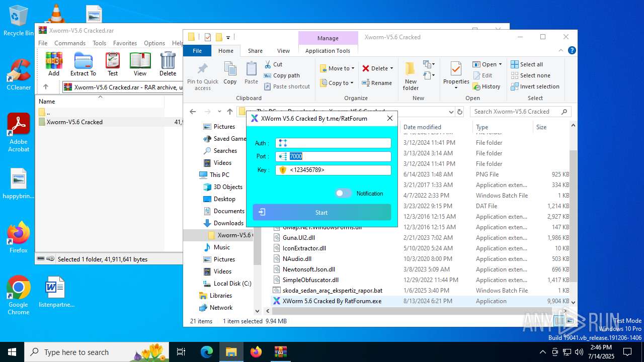This screenshot has width=644, height=362.
Task: Click Firefox icon in the taskbar
Action: pyautogui.click(x=256, y=352)
